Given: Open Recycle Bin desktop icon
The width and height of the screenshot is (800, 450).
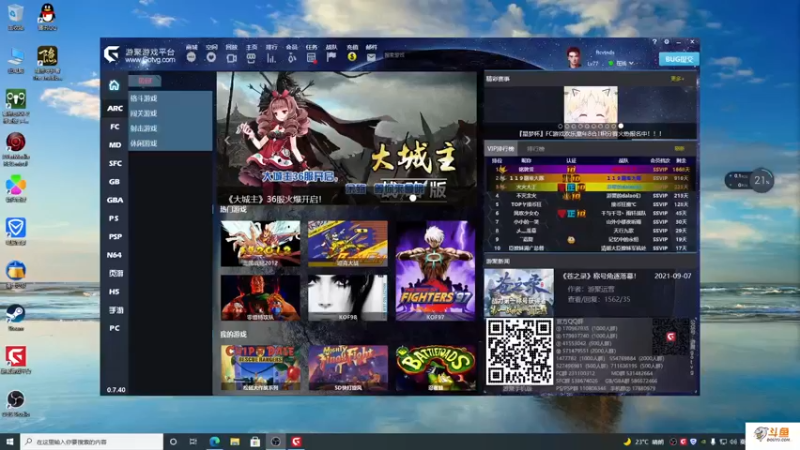Looking at the screenshot, I should [16, 16].
